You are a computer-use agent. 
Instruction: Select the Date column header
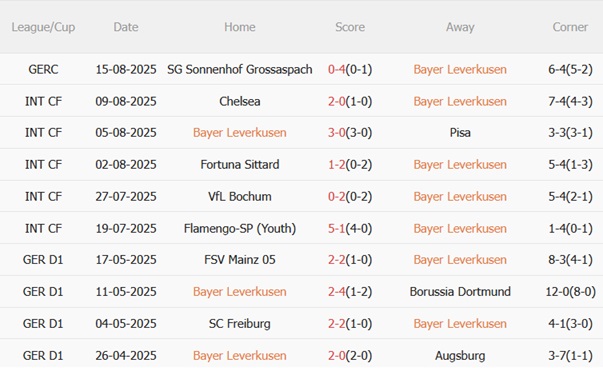(126, 27)
